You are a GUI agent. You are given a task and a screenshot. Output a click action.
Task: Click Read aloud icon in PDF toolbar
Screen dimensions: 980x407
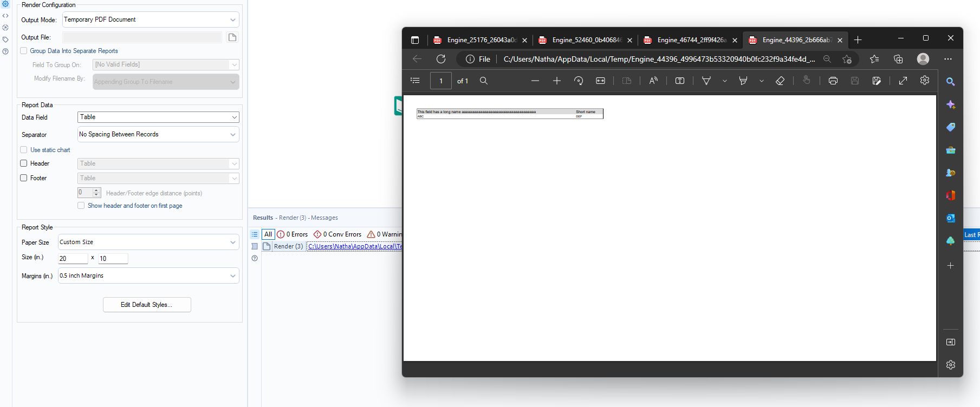pos(653,81)
